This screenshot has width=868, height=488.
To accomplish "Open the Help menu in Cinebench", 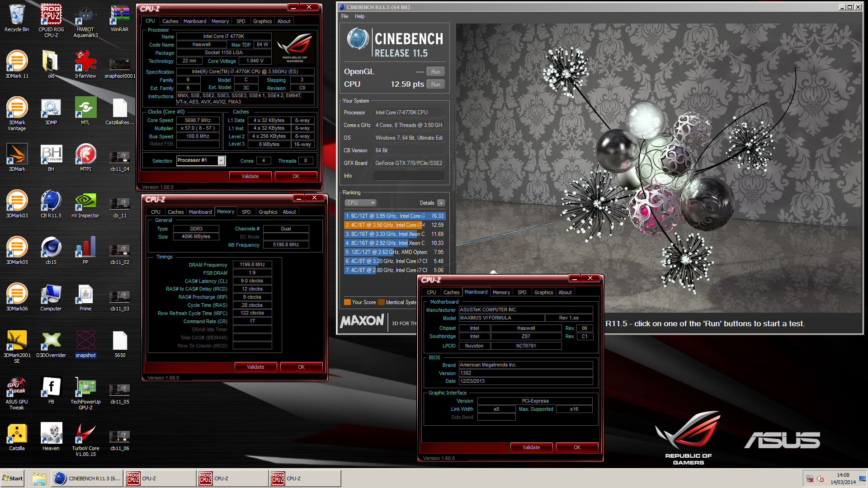I will (x=359, y=16).
